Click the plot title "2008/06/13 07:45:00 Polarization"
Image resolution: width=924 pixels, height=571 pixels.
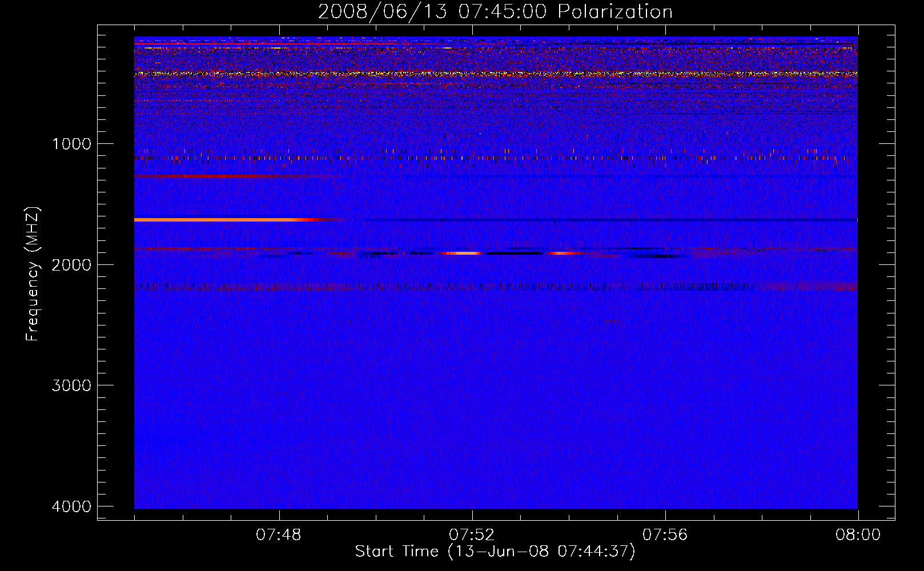point(495,11)
